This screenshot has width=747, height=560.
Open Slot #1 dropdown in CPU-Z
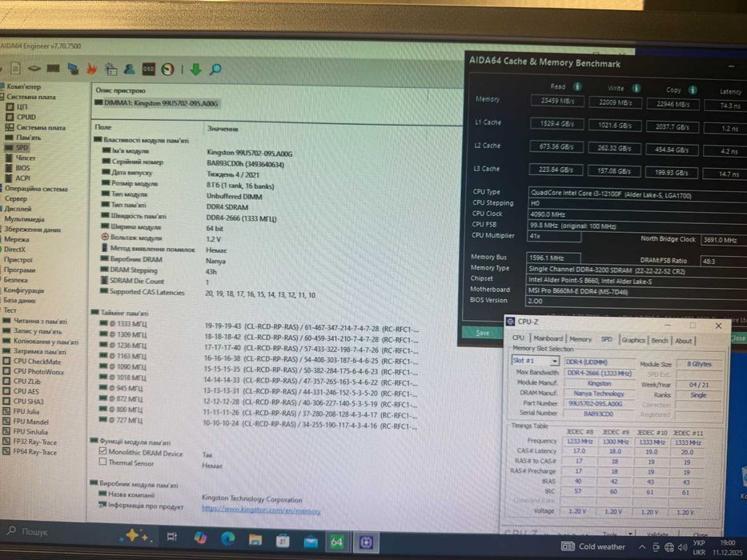pyautogui.click(x=535, y=361)
